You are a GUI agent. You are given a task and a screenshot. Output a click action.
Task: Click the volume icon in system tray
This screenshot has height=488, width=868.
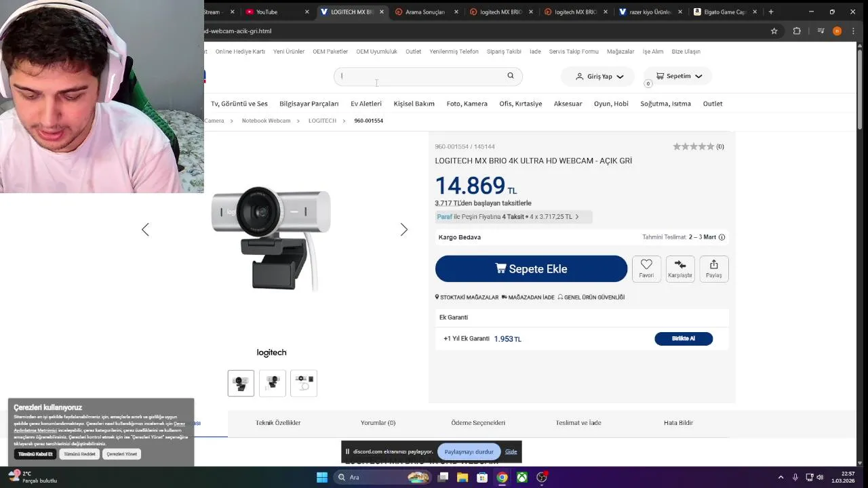click(x=820, y=477)
